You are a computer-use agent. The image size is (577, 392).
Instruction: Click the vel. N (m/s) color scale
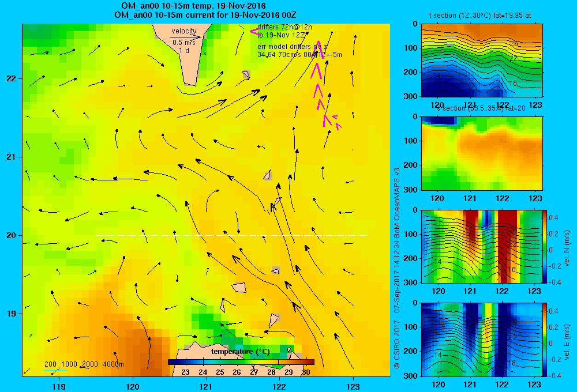click(545, 246)
